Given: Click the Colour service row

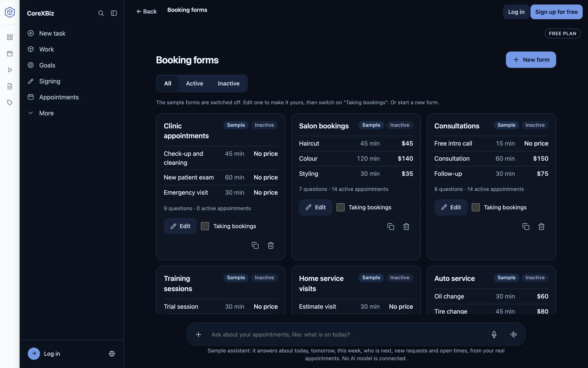Looking at the screenshot, I should (356, 158).
